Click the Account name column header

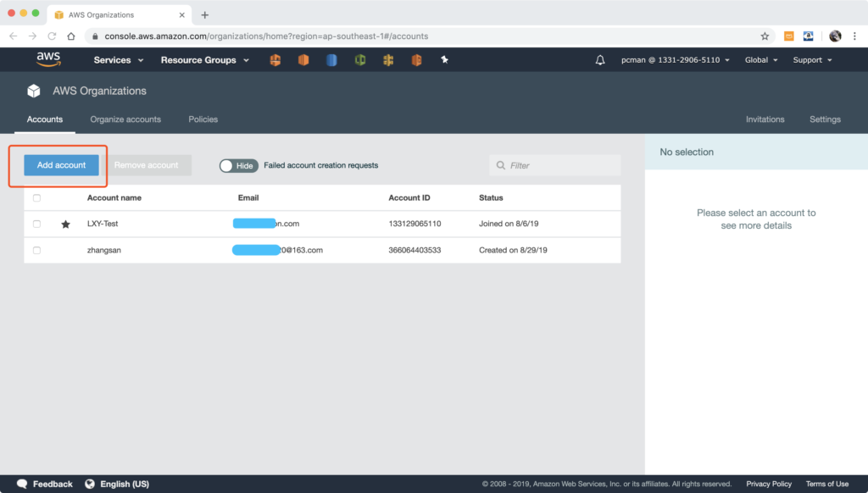[114, 197]
